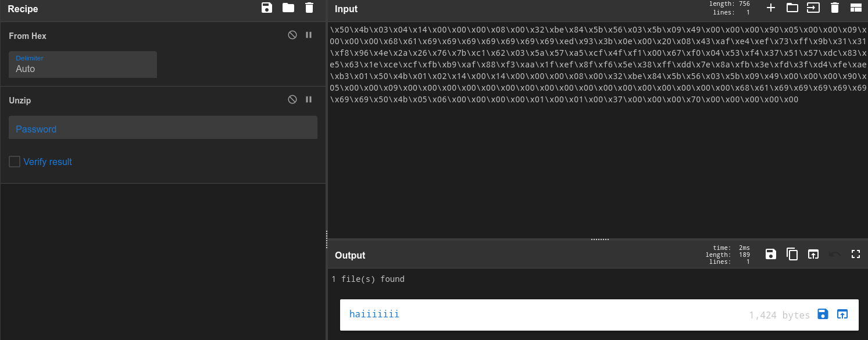Reset the input pane layout
The height and width of the screenshot is (340, 868).
click(x=855, y=8)
